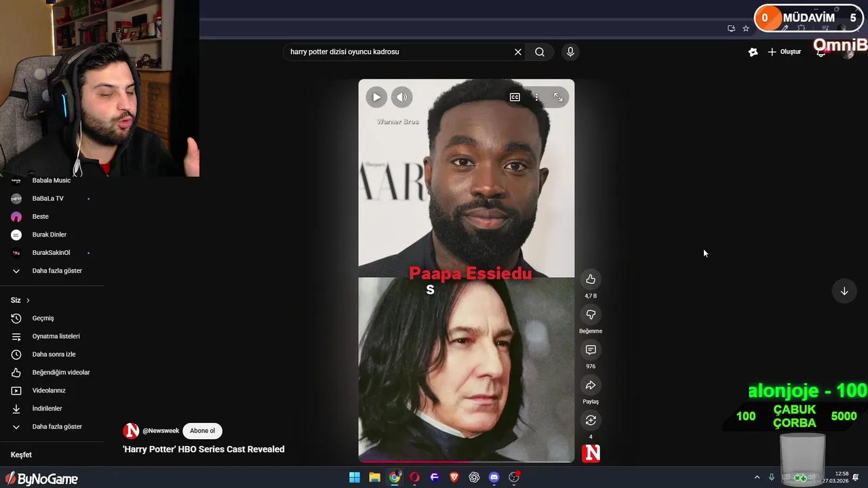
Task: Open ChatGPT app from taskbar
Action: pyautogui.click(x=474, y=477)
